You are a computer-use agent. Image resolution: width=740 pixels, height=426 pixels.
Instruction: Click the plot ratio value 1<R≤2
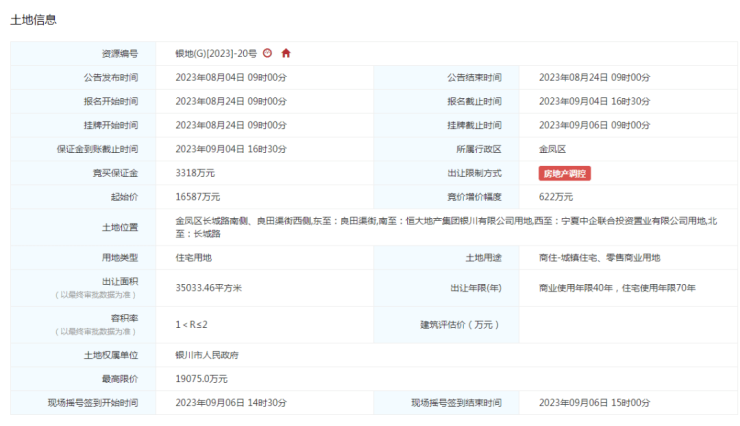(191, 323)
